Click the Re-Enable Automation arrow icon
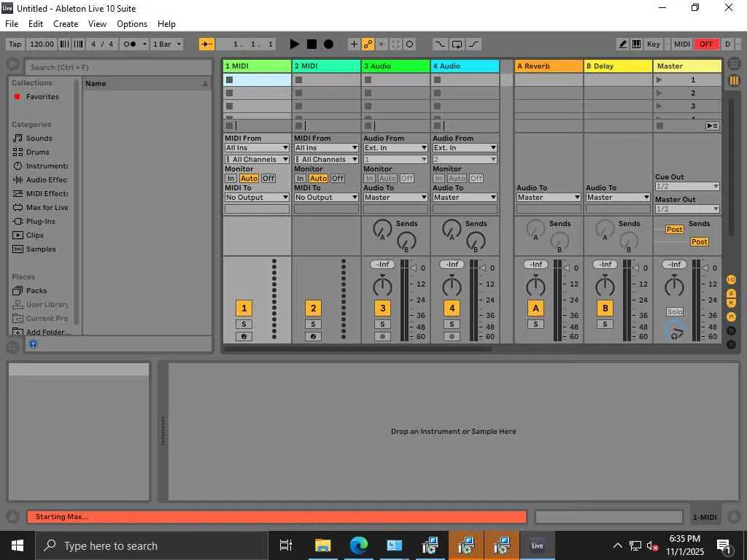The image size is (747, 560). 382,44
